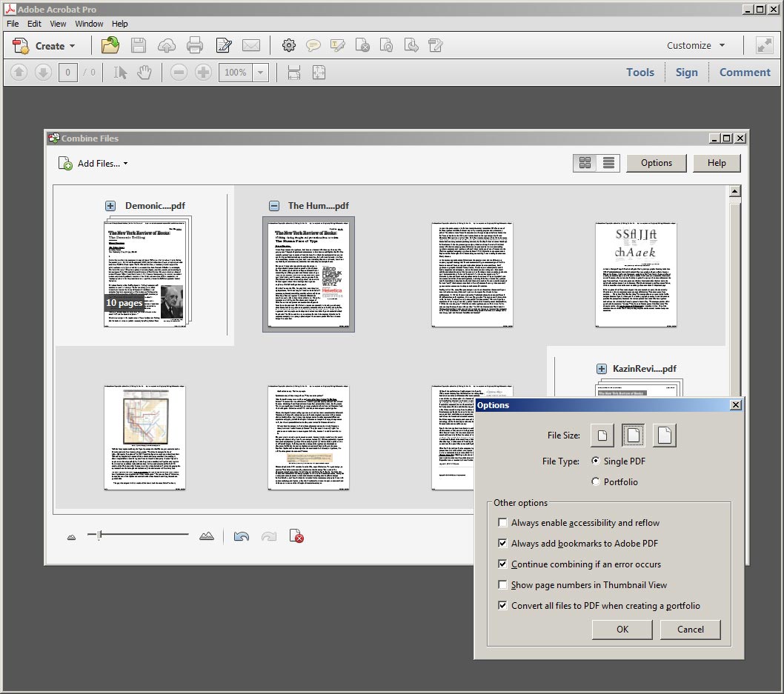Click the Remove selected items icon

coord(296,536)
